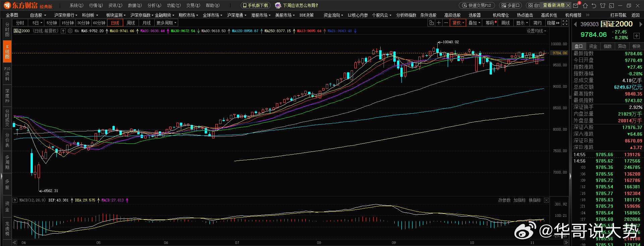Click the 手机版下载 mobile download button
This screenshot has width=644, height=246.
coord(255,5)
